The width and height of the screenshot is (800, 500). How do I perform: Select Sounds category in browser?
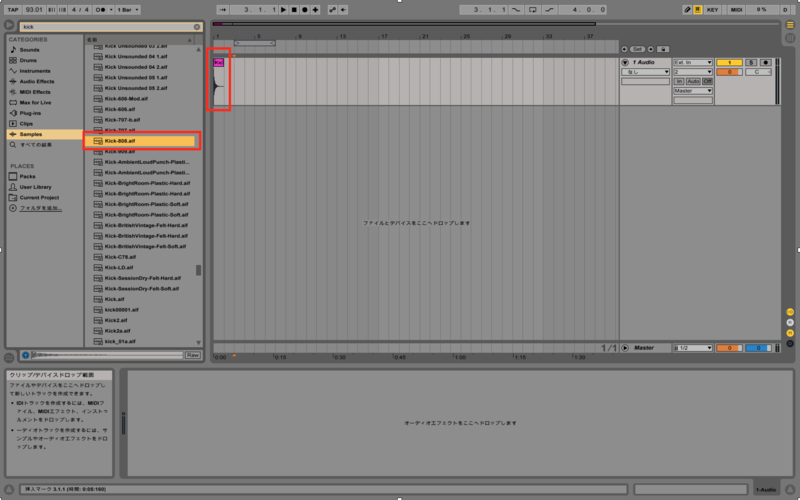pos(29,50)
